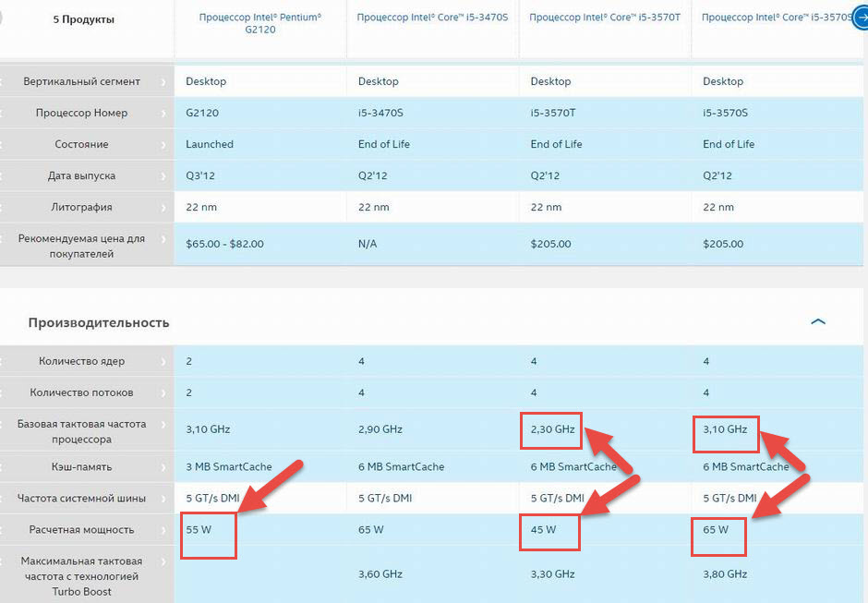The image size is (868, 603).
Task: Open the Intel Core i5-3470S product link
Action: (x=432, y=18)
